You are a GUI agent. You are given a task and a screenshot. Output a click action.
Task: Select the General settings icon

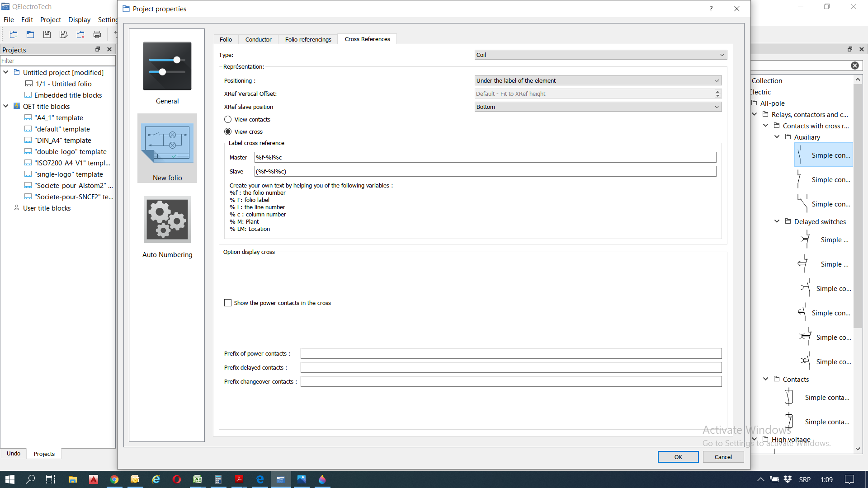tap(167, 66)
